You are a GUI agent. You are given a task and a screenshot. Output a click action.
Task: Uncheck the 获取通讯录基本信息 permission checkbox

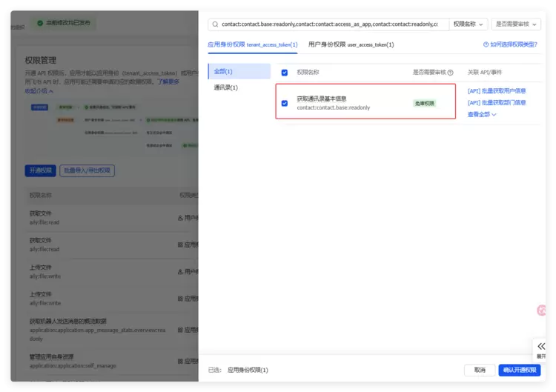(285, 103)
